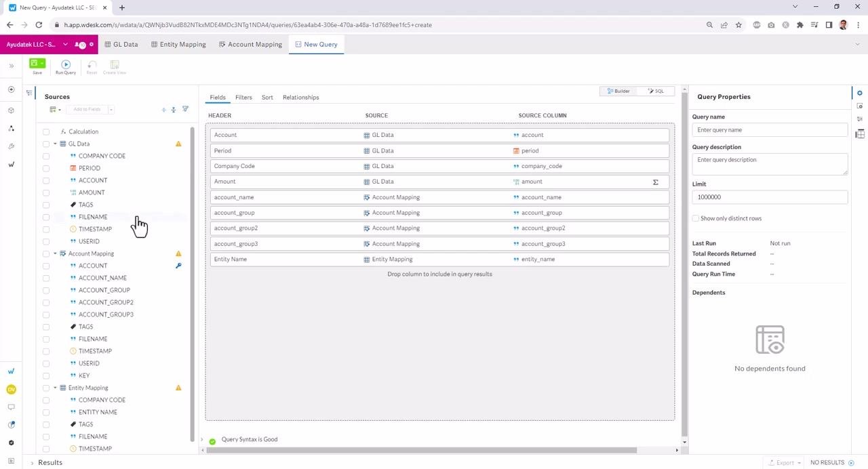The height and width of the screenshot is (469, 868).
Task: Check the Account Mapping source checkbox
Action: click(x=46, y=253)
